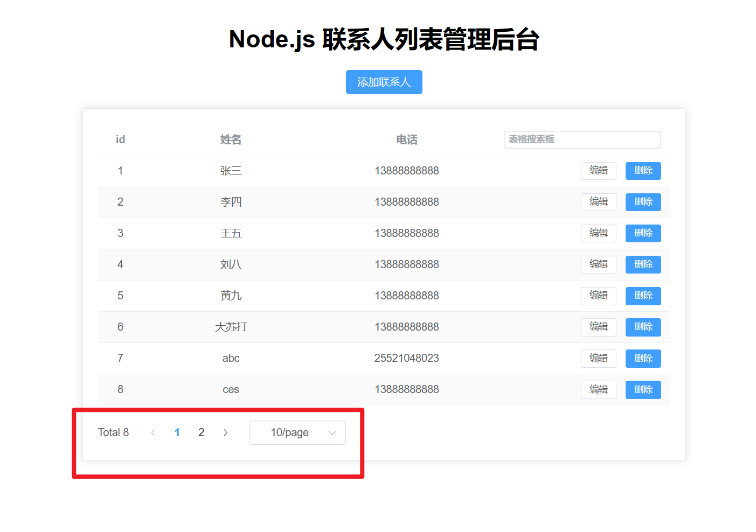Viewport: 756px width, 532px height.
Task: Switch to pagination page 2
Action: [201, 432]
